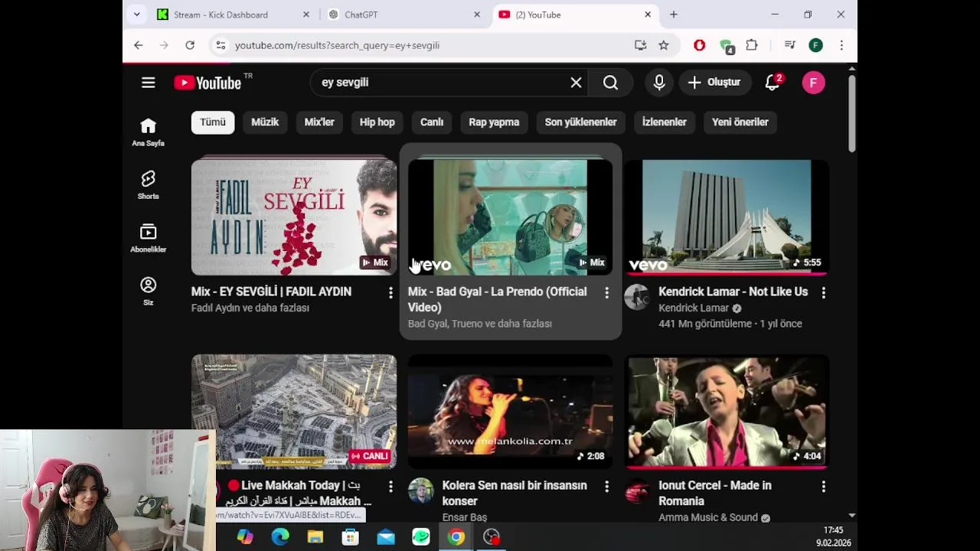This screenshot has width=980, height=551.
Task: Open the Mail app from the taskbar
Action: 386,537
